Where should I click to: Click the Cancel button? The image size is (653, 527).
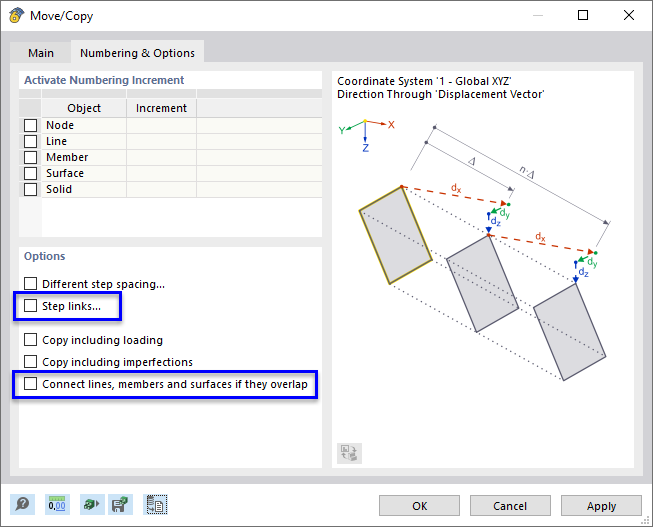tap(510, 506)
